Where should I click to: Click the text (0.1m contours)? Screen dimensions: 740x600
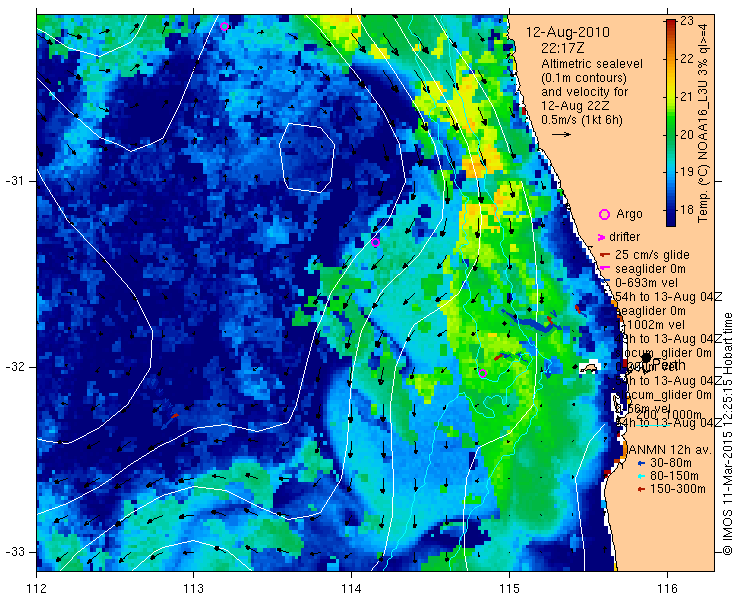coord(584,77)
